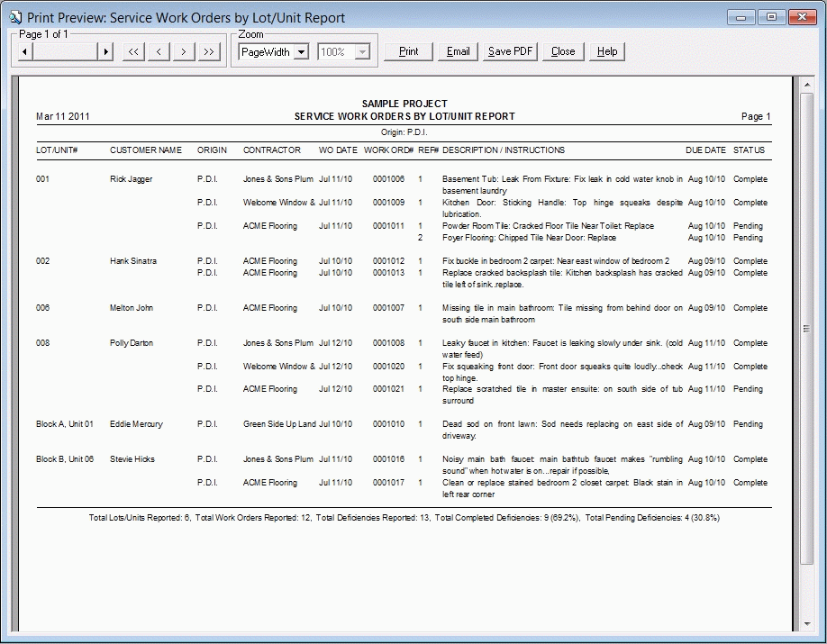This screenshot has width=827, height=644.
Task: Click work order number 0001008
Action: 388,343
